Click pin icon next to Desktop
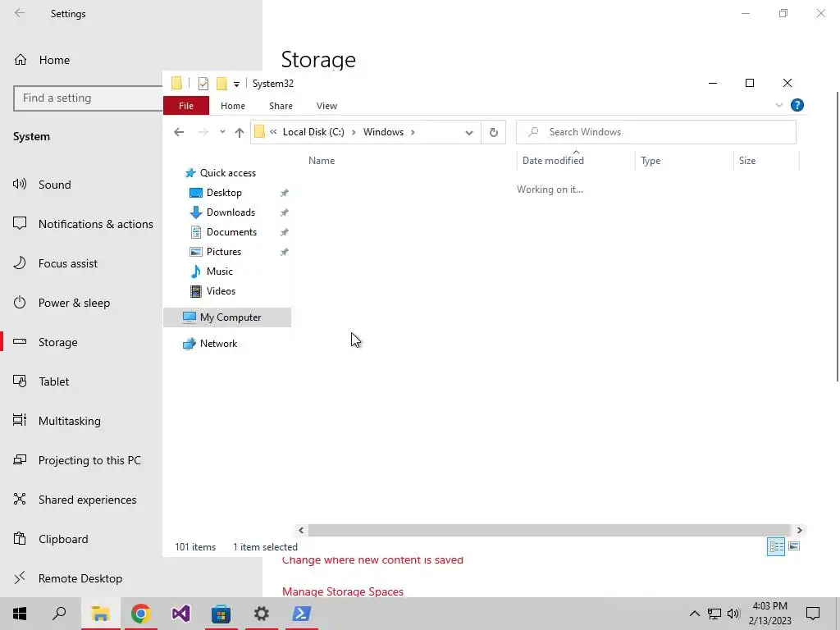 click(x=285, y=193)
